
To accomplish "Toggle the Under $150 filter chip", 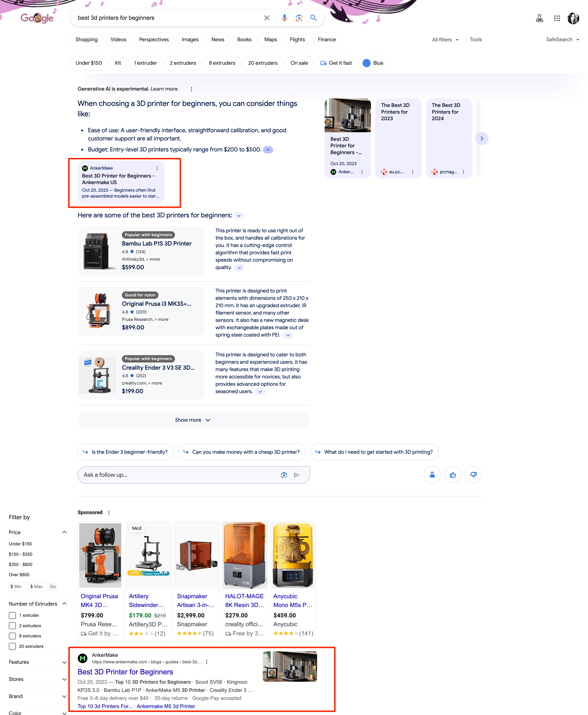I will point(89,63).
